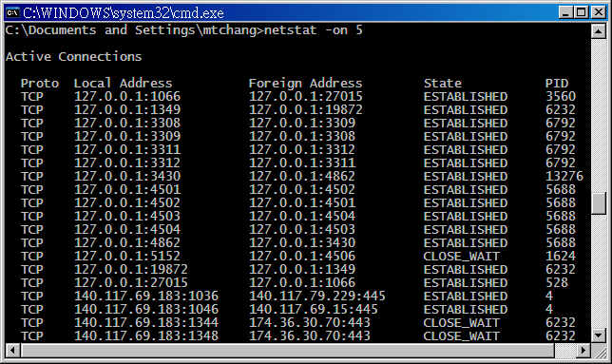Click the horizontal scrollbar right arrow
Image resolution: width=612 pixels, height=364 pixels.
click(x=583, y=351)
